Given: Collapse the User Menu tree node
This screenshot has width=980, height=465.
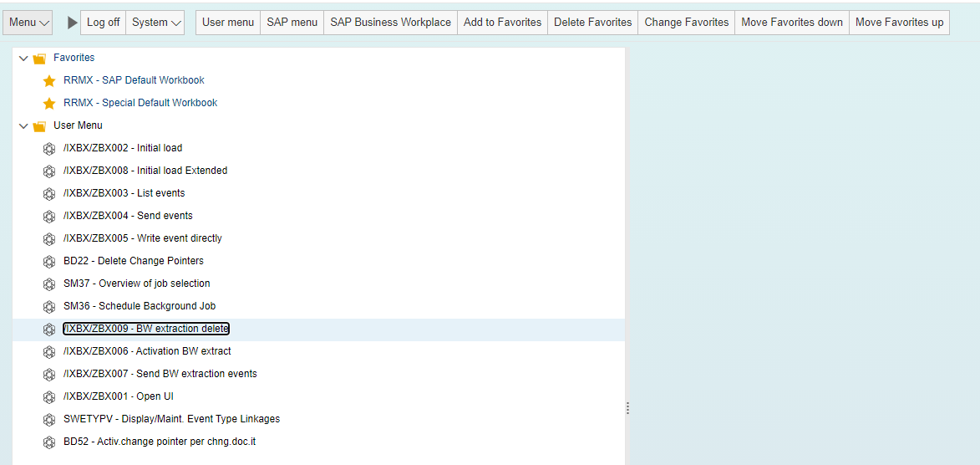Looking at the screenshot, I should (x=23, y=126).
